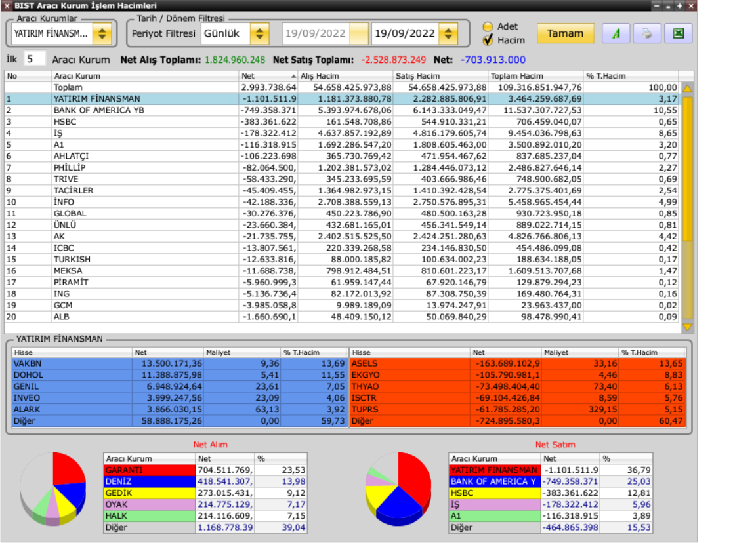Click the Tamam button

click(565, 33)
